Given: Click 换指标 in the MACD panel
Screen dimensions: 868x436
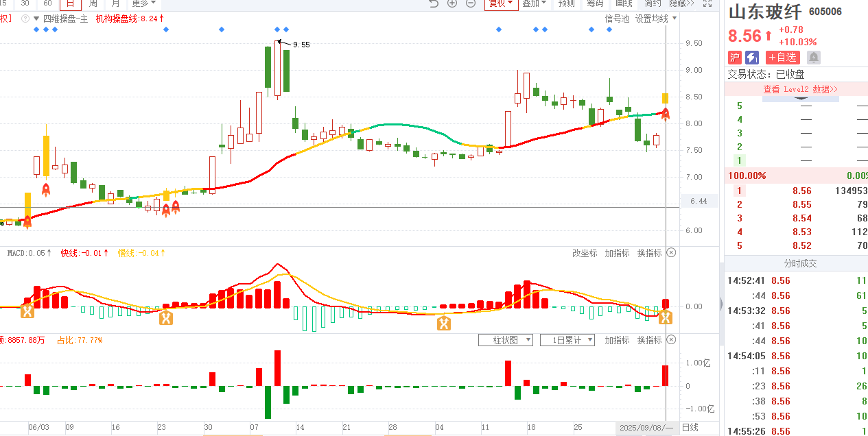Looking at the screenshot, I should coord(649,253).
